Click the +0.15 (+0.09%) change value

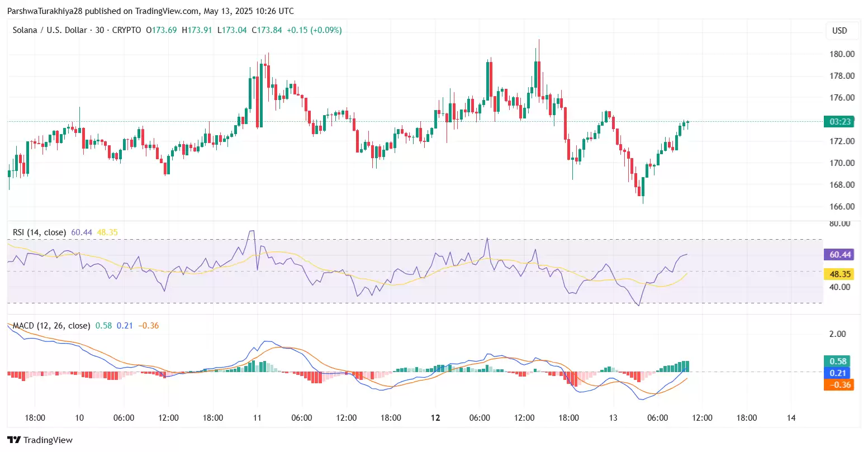point(314,30)
